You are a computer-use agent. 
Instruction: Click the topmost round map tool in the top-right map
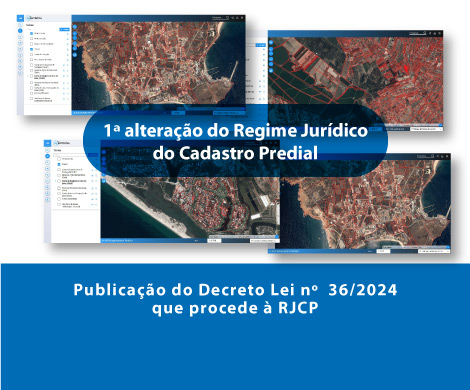coord(271,43)
